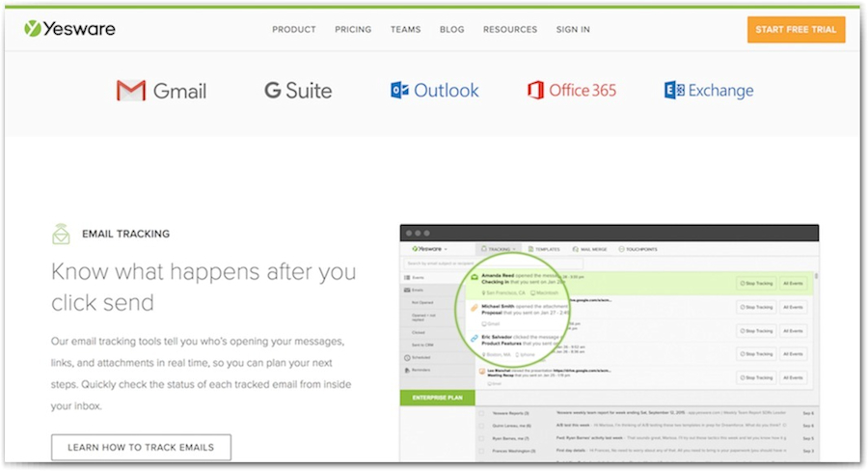Click the link icon beside Eric Salvador
The height and width of the screenshot is (471, 868).
point(475,338)
